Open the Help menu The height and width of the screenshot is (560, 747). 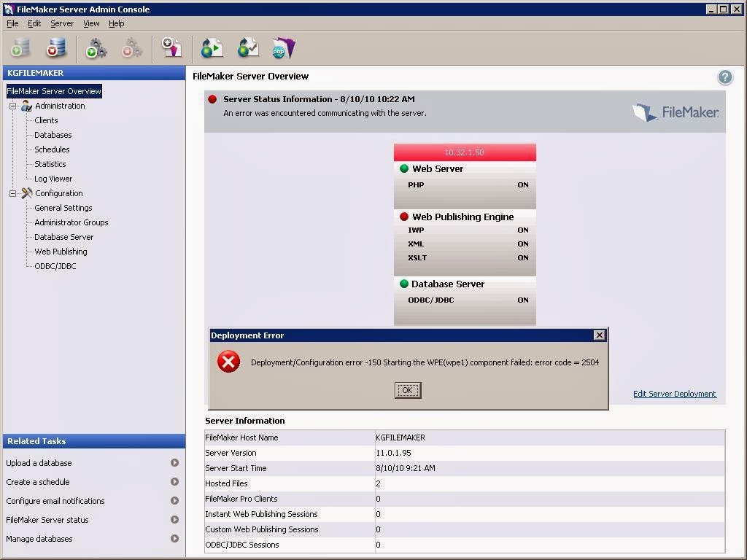[116, 23]
